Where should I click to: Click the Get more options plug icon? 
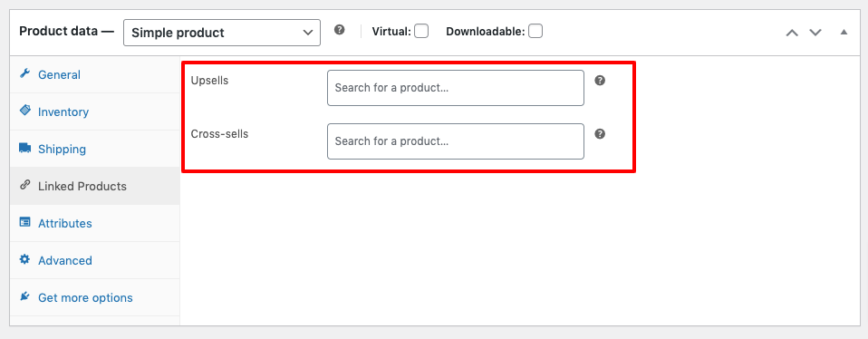[x=24, y=296]
